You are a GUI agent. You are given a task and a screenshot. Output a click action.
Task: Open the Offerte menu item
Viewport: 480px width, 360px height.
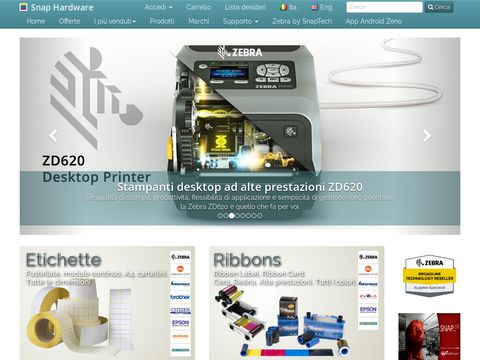click(x=69, y=21)
